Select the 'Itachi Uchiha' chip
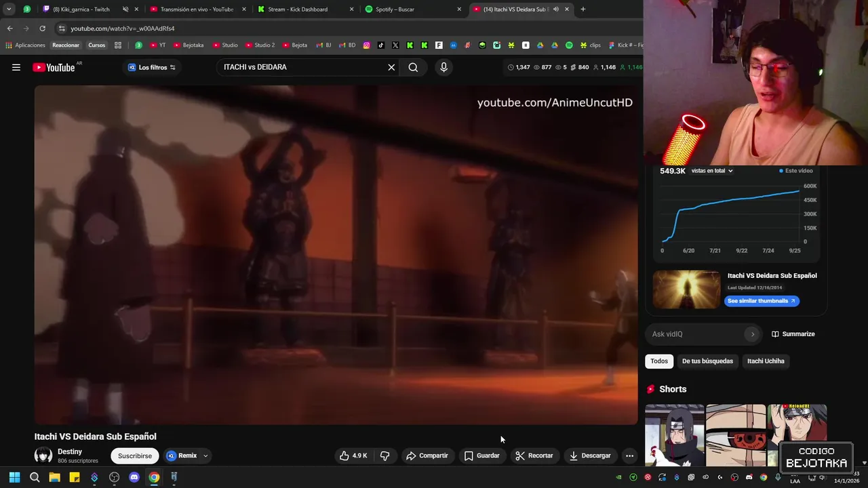The height and width of the screenshot is (488, 868). point(766,361)
